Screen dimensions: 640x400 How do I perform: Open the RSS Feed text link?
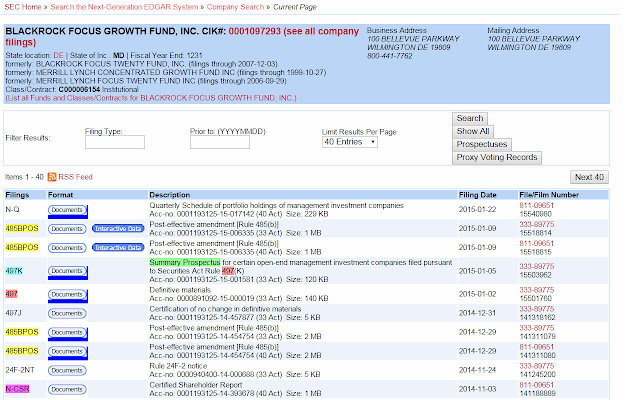click(76, 177)
